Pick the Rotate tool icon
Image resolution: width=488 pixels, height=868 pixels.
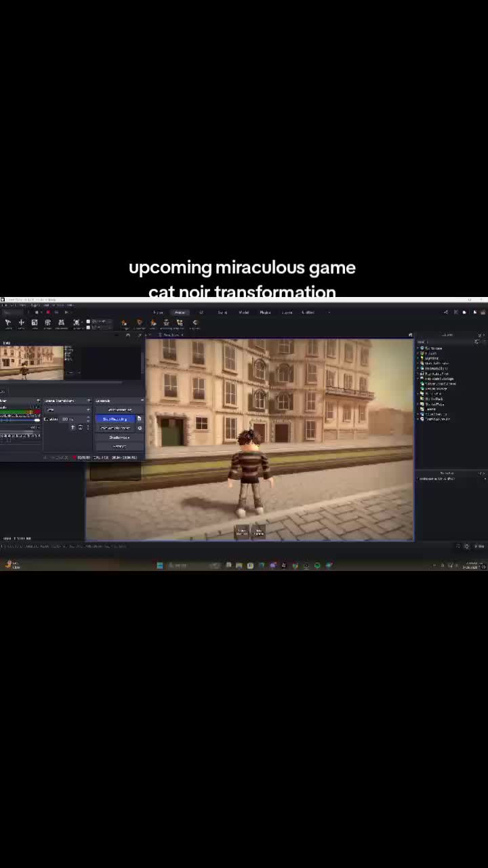[47, 323]
